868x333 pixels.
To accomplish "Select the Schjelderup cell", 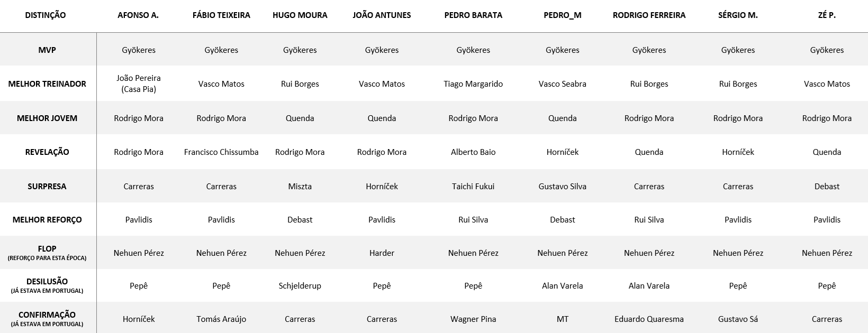I will pos(300,285).
